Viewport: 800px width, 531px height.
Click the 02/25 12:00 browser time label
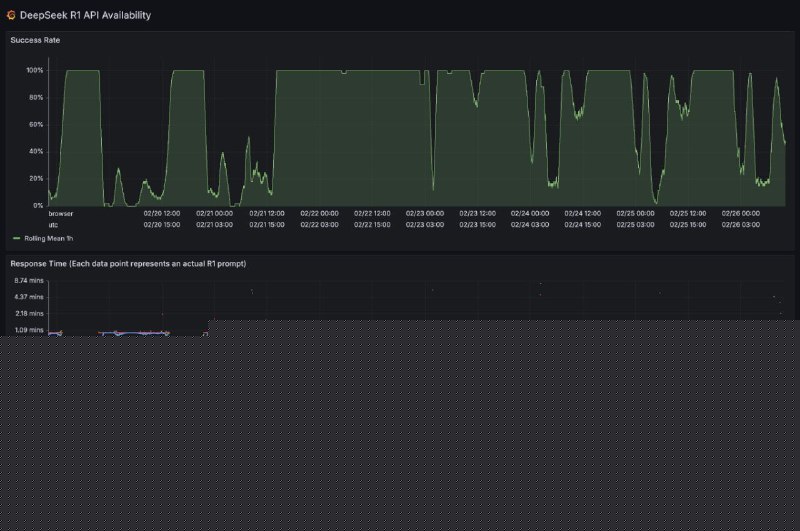[688, 214]
